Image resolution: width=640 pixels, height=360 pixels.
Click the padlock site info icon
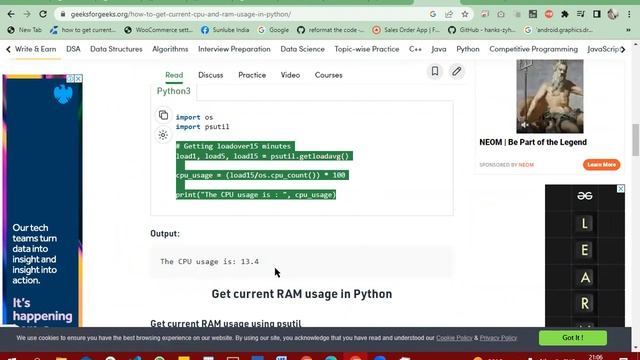pyautogui.click(x=62, y=14)
